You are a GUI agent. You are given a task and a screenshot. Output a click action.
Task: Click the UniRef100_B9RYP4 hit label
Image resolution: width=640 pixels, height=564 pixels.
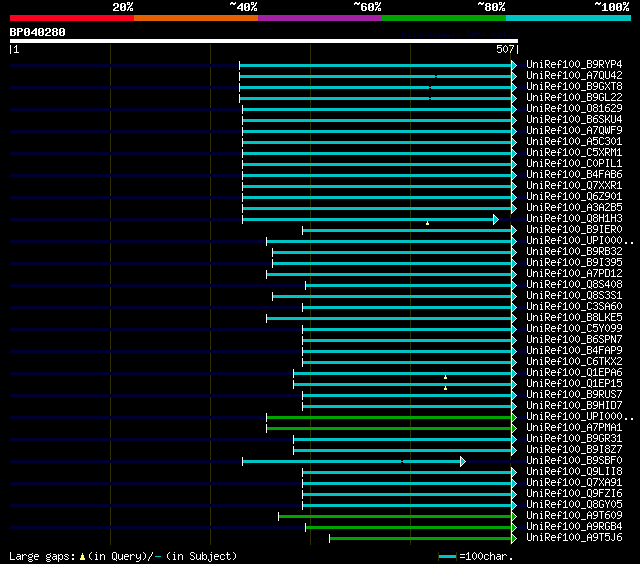[574, 64]
